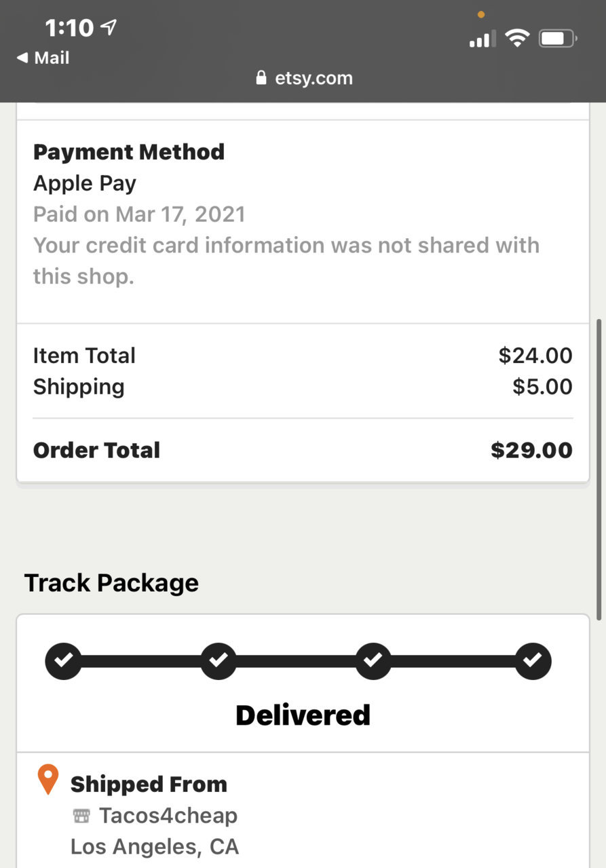Open the Tacos4cheap shop link

click(168, 816)
